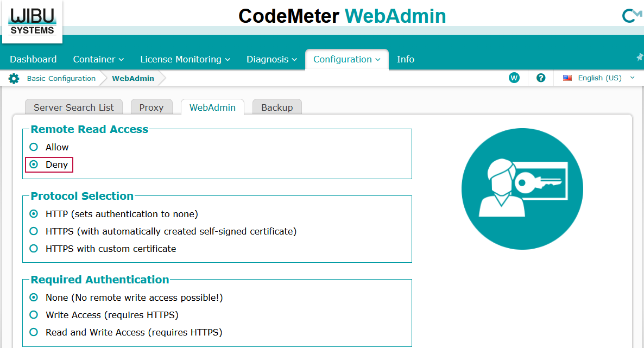The height and width of the screenshot is (348, 644).
Task: Click the user license key illustration
Action: pos(522,188)
